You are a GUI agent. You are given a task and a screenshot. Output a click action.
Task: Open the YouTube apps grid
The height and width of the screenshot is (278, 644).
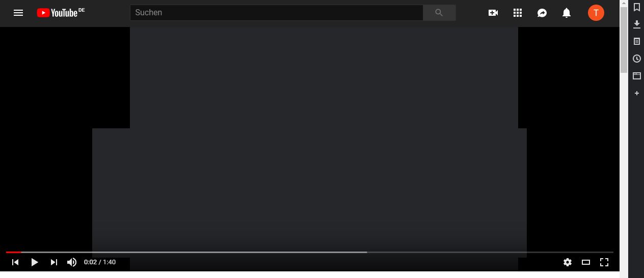[518, 13]
